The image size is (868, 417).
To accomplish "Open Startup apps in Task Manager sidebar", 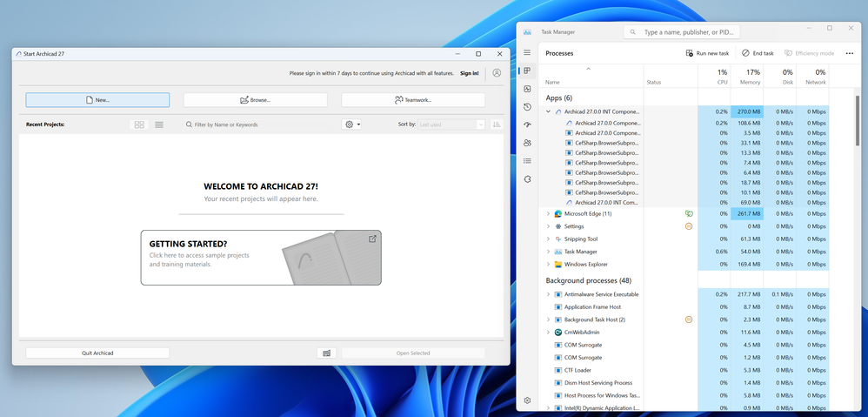I will 527,125.
